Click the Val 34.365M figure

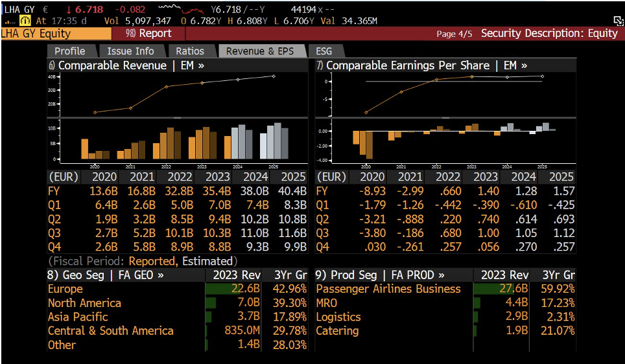349,21
